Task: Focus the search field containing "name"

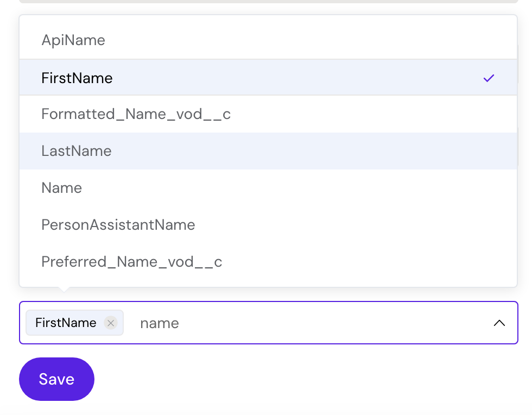Action: pyautogui.click(x=160, y=323)
